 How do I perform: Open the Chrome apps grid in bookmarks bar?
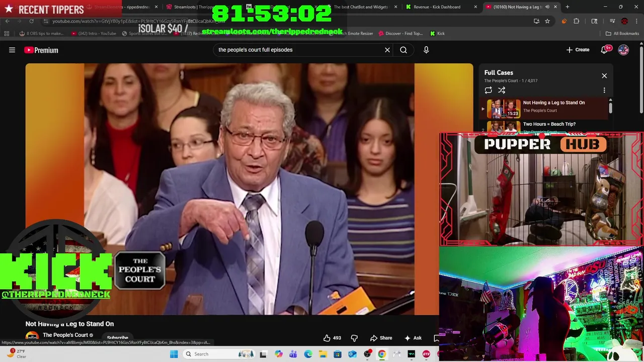[7, 33]
